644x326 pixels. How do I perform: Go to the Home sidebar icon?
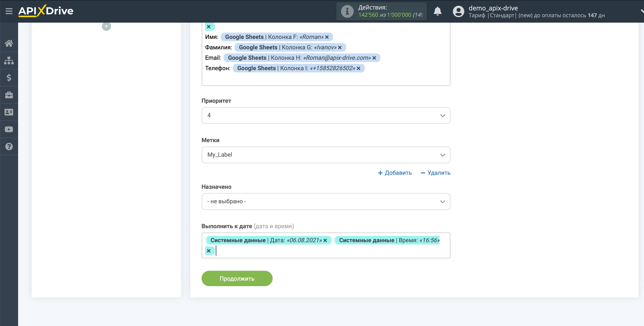[x=9, y=43]
